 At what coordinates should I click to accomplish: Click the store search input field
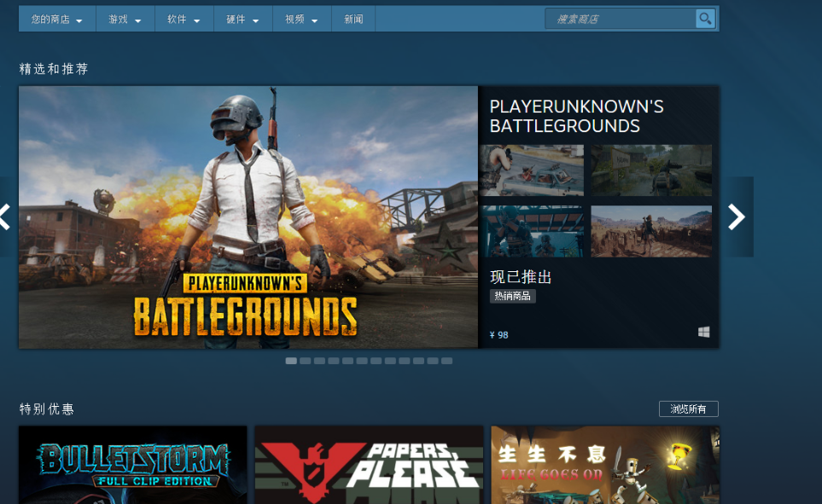621,19
